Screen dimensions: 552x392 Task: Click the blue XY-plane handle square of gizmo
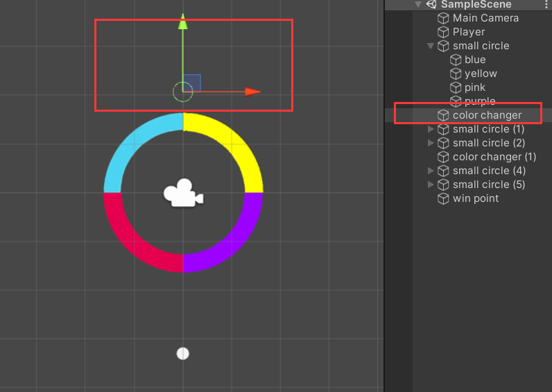(192, 83)
